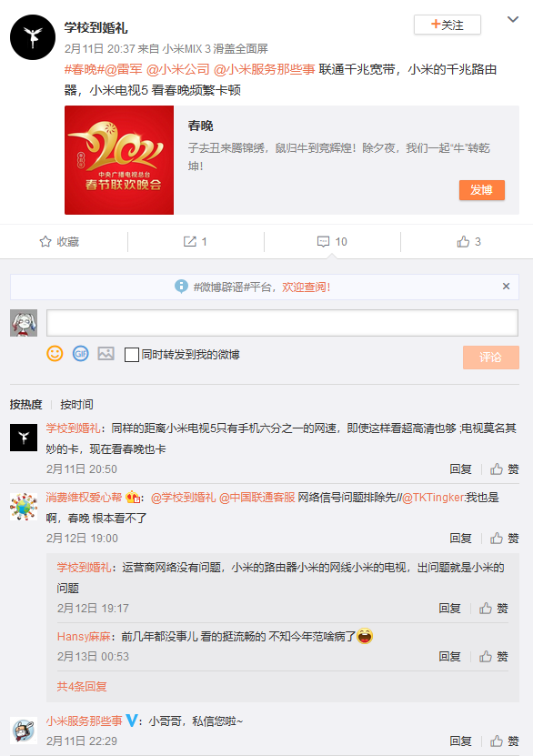Click the orange 发博 button
The width and height of the screenshot is (533, 756).
point(482,190)
